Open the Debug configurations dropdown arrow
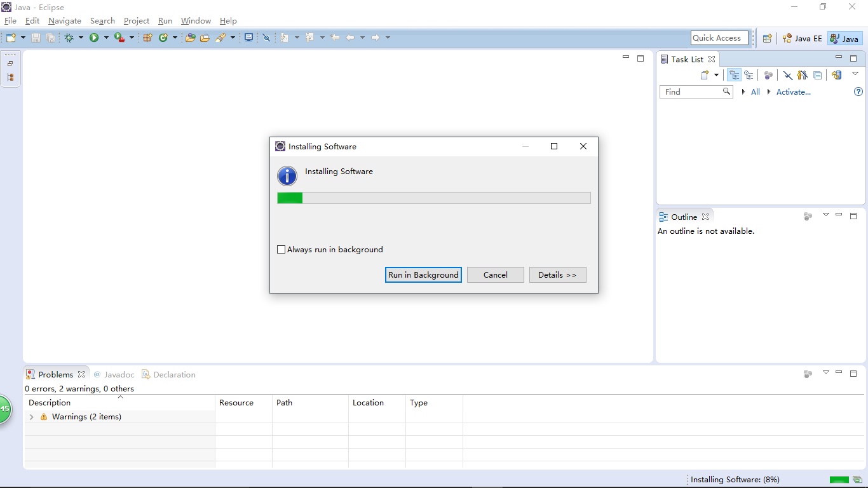 click(x=81, y=37)
